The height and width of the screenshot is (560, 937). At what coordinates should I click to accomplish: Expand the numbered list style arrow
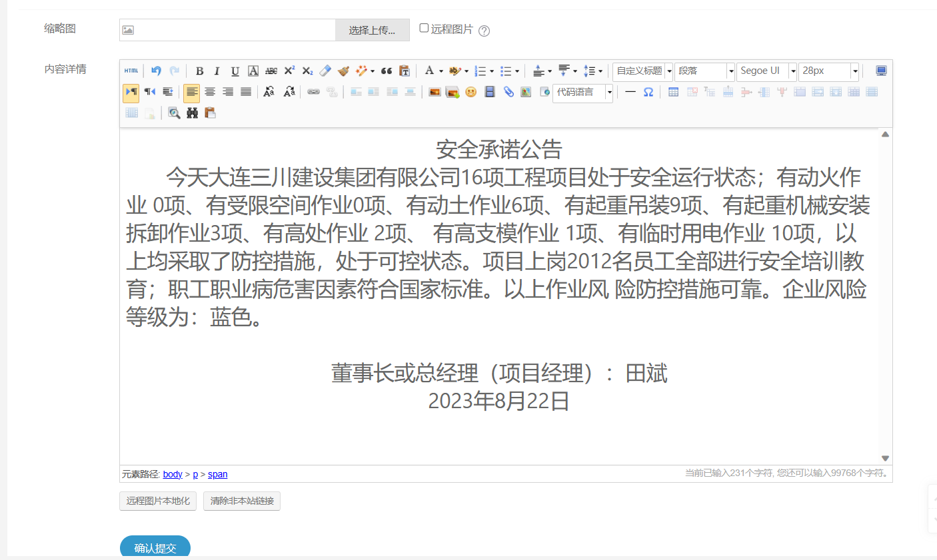(492, 71)
